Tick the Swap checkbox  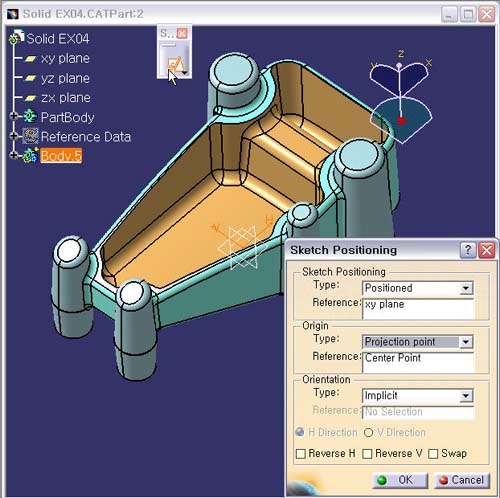coord(433,453)
